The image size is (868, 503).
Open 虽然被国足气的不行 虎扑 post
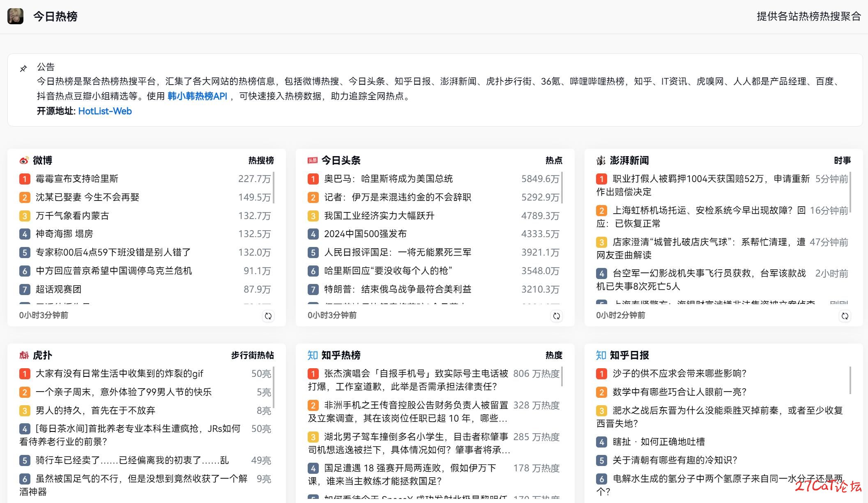click(x=134, y=485)
